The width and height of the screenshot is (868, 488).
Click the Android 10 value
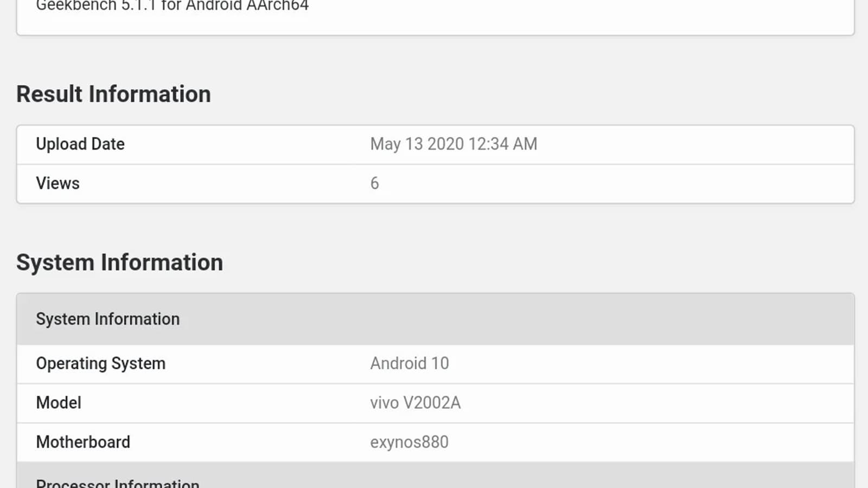tap(409, 363)
